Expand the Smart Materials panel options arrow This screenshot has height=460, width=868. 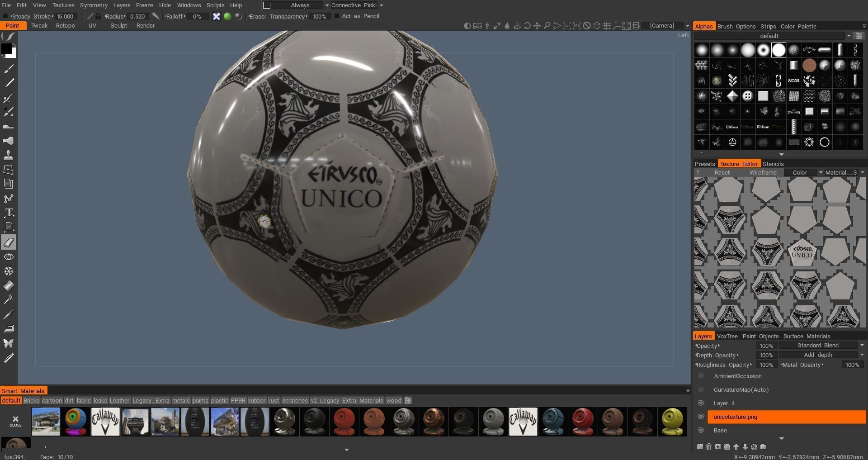click(x=688, y=391)
